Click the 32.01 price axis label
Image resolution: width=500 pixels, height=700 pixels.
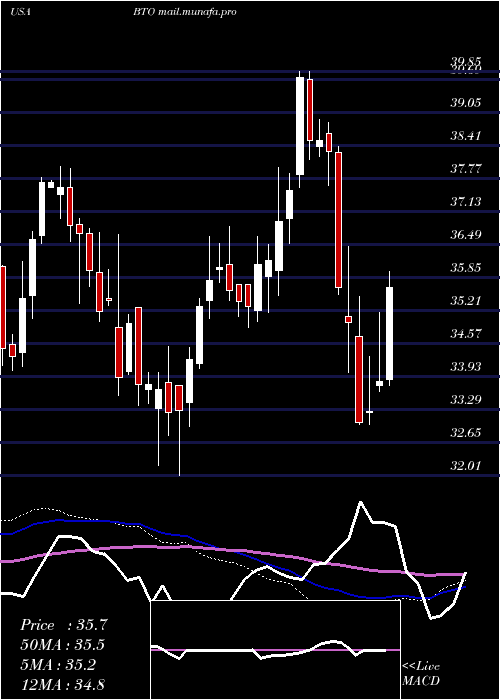click(x=465, y=466)
